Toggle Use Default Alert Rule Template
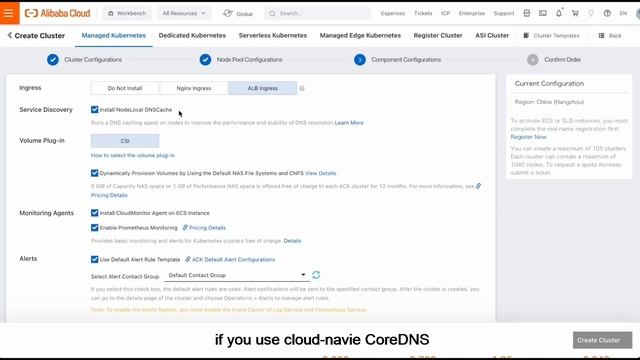 [94, 259]
